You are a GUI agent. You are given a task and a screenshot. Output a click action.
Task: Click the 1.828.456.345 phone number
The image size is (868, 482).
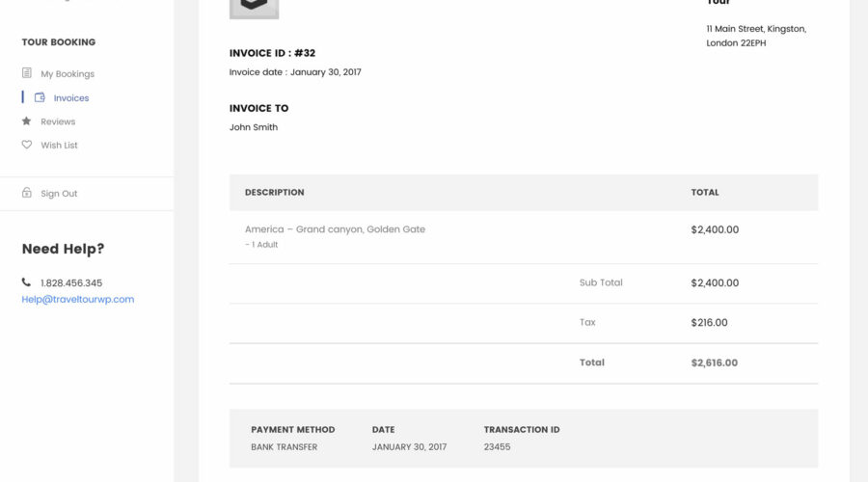click(x=71, y=283)
